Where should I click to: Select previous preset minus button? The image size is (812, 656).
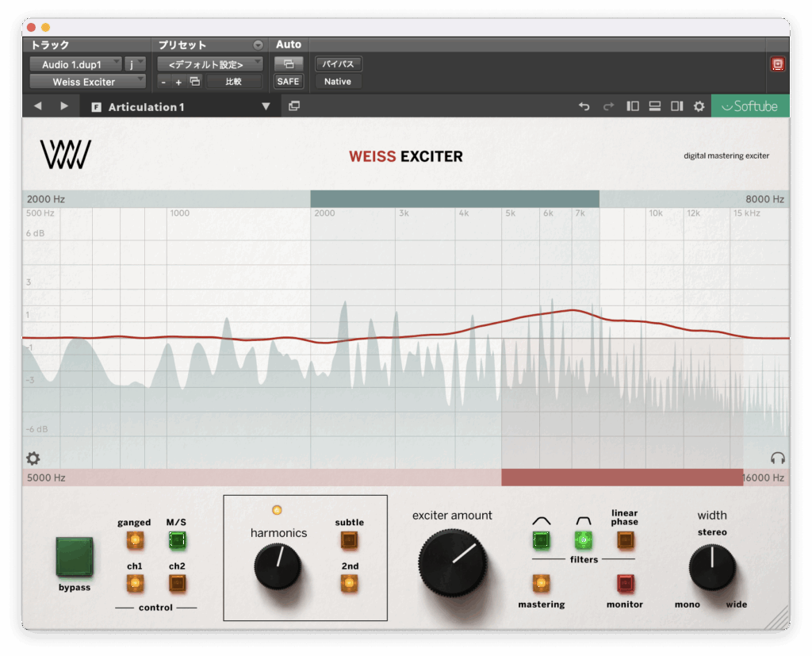(x=163, y=82)
